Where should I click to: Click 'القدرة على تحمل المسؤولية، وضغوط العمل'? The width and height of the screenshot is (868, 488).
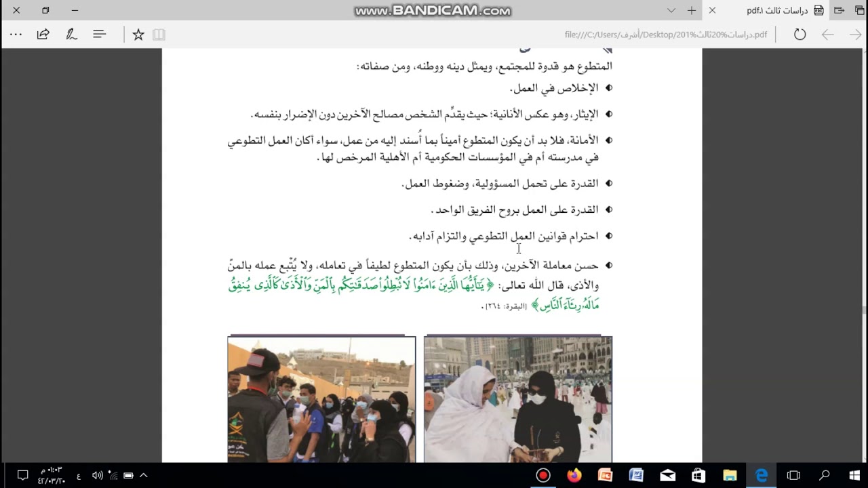tap(500, 183)
